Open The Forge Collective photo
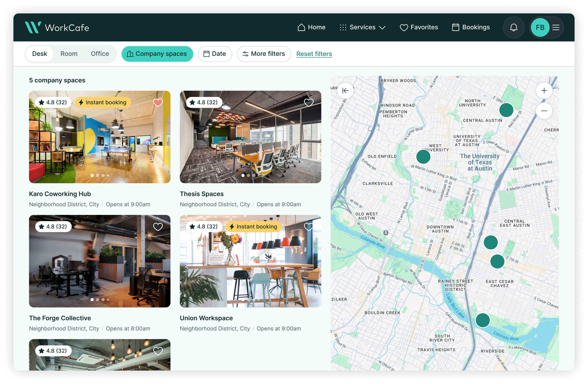This screenshot has width=588, height=384. (100, 261)
